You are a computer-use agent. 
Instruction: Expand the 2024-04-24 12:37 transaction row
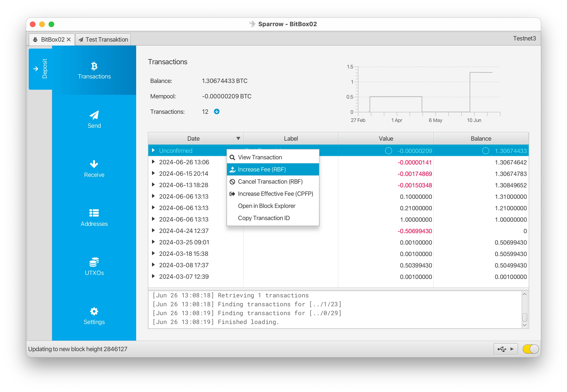pos(153,230)
